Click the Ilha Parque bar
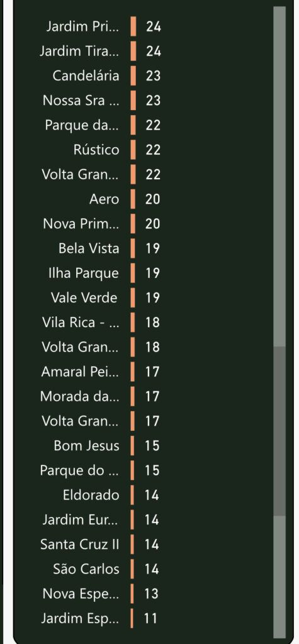Image resolution: width=299 pixels, height=644 pixels. tap(133, 273)
